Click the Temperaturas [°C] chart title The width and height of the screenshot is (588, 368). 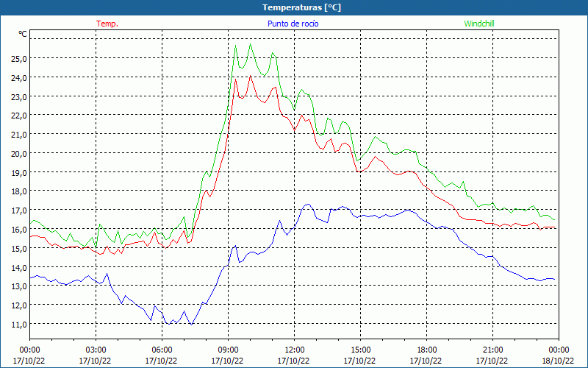[301, 7]
